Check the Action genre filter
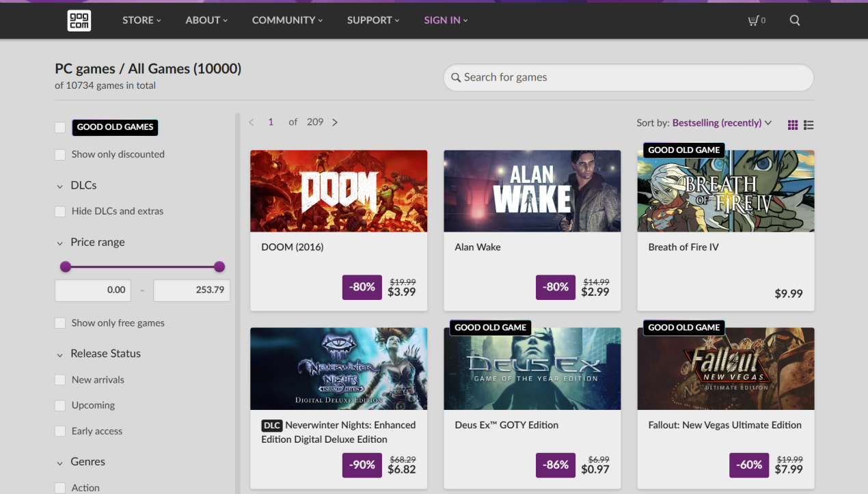The height and width of the screenshot is (494, 868). coord(60,487)
